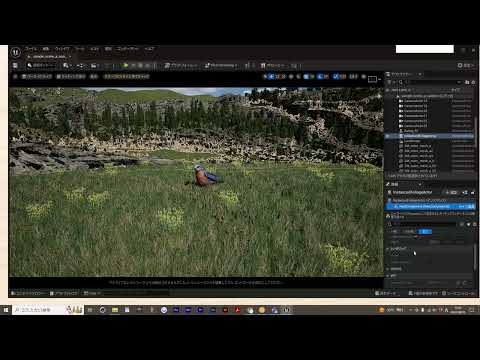The image size is (480, 360).
Task: Switch to the Details (詳細) panel tab
Action: (395, 184)
